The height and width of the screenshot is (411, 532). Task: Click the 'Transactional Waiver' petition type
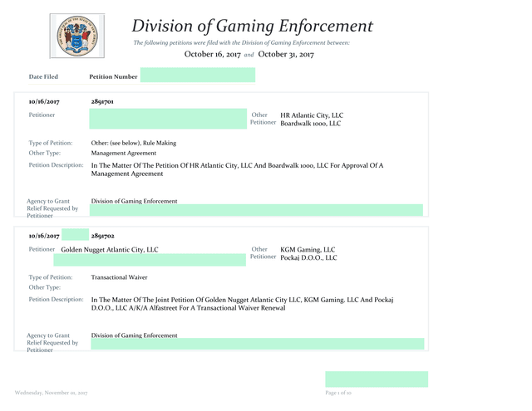119,277
